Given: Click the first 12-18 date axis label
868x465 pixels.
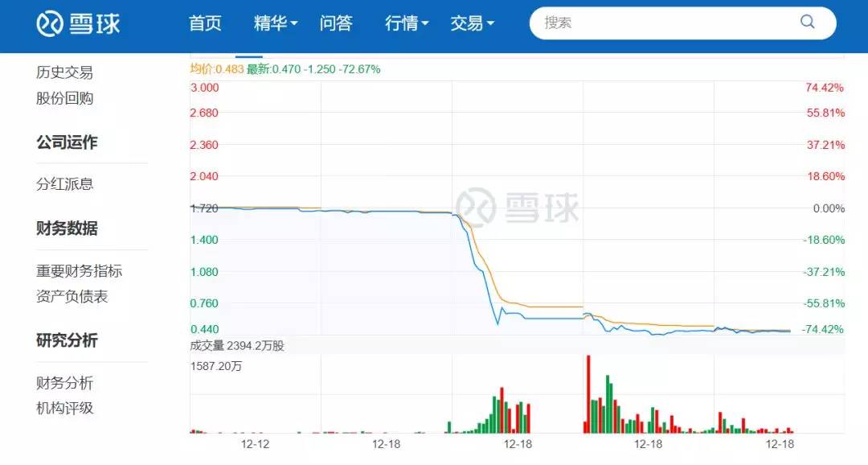Looking at the screenshot, I should [x=386, y=445].
